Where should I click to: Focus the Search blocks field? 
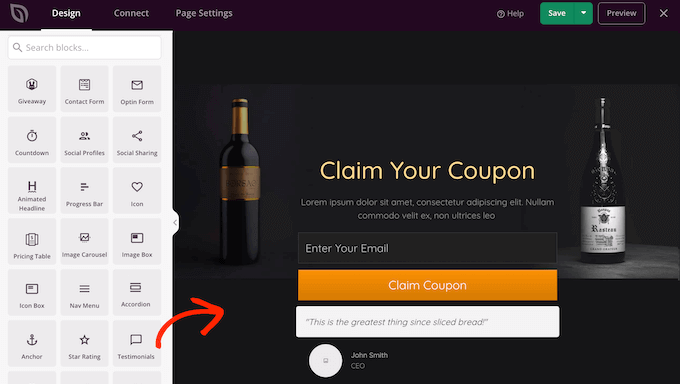85,47
